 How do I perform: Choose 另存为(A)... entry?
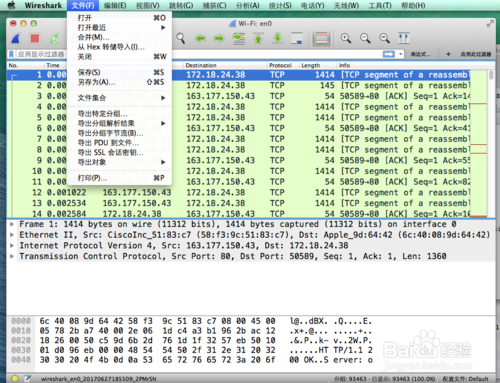coord(119,82)
